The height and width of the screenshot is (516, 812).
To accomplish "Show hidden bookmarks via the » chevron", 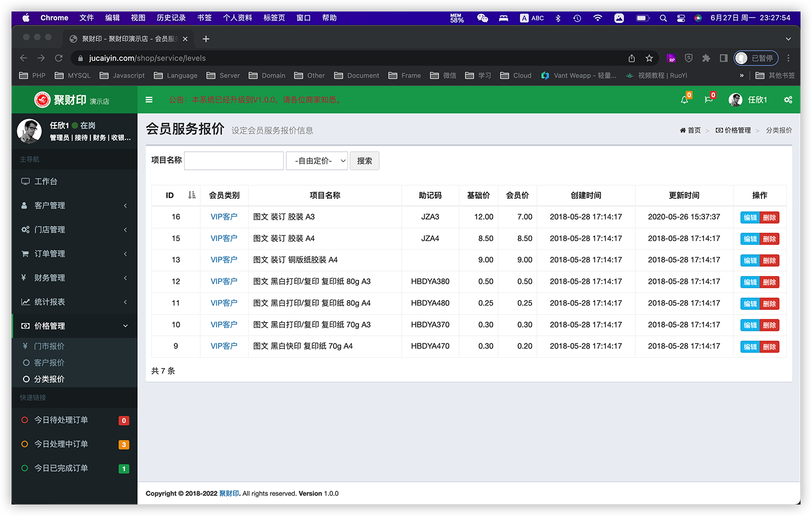I will pos(741,76).
